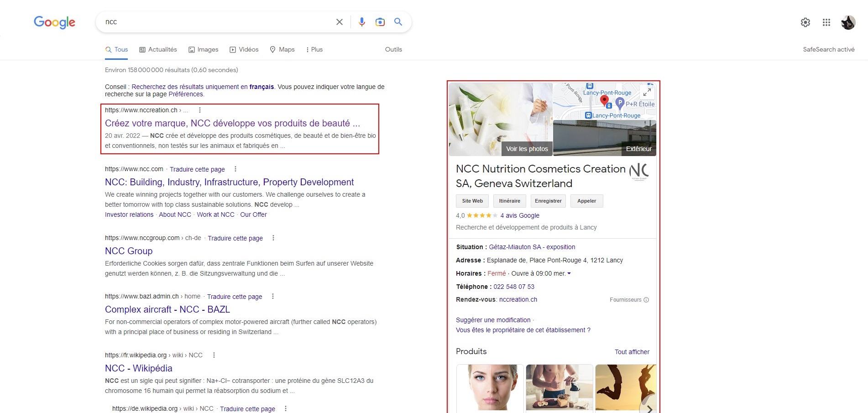This screenshot has height=413, width=868.
Task: Click the Site Web button
Action: pos(472,201)
